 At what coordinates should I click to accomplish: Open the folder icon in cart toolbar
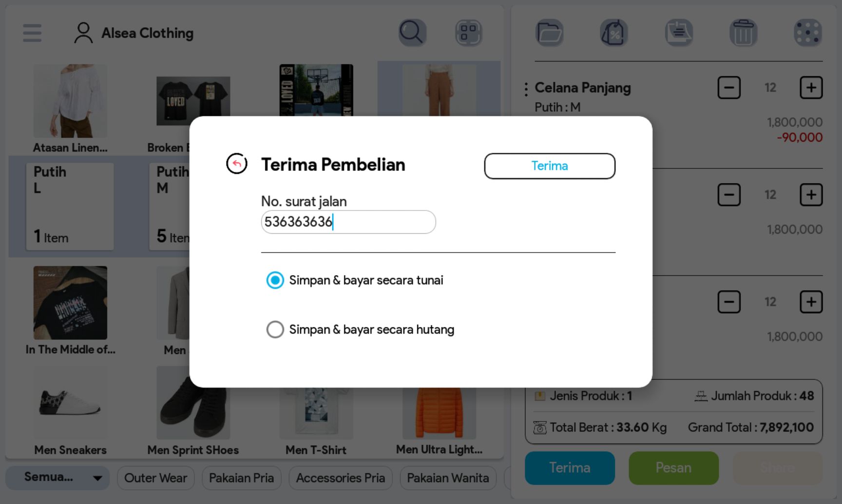(550, 33)
